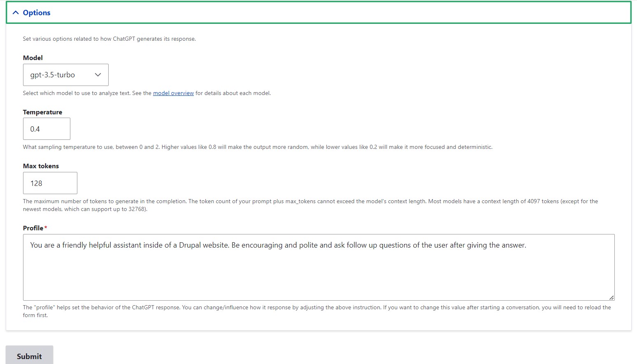The image size is (637, 364).
Task: Click the Profile textarea resize handle
Action: point(611,297)
